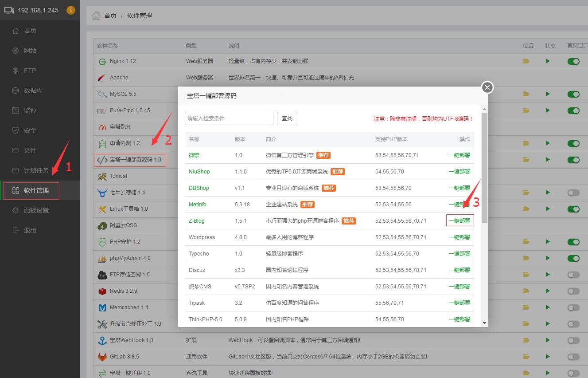Open the folder icon for Nginx row
This screenshot has width=588, height=378.
click(x=526, y=61)
